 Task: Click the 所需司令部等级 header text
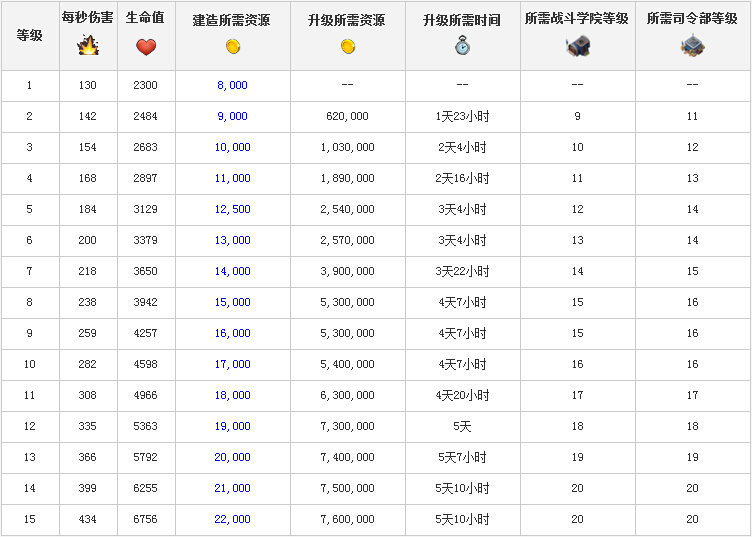(x=692, y=18)
